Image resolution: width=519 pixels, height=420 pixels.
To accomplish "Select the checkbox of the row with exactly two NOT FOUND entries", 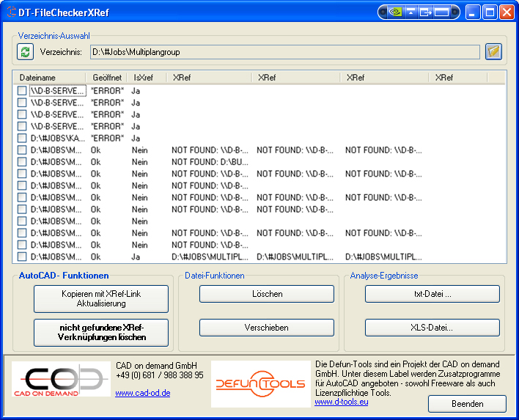I will pos(22,209).
